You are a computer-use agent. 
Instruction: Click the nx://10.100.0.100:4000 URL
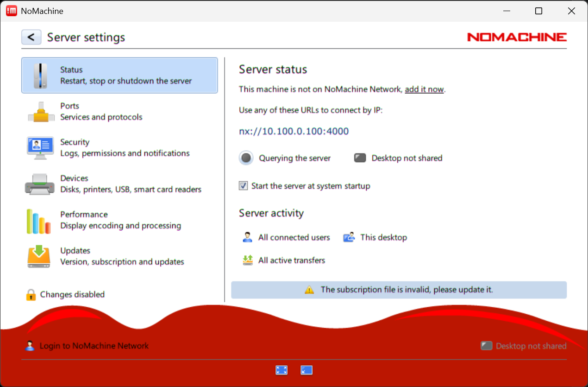pyautogui.click(x=294, y=131)
